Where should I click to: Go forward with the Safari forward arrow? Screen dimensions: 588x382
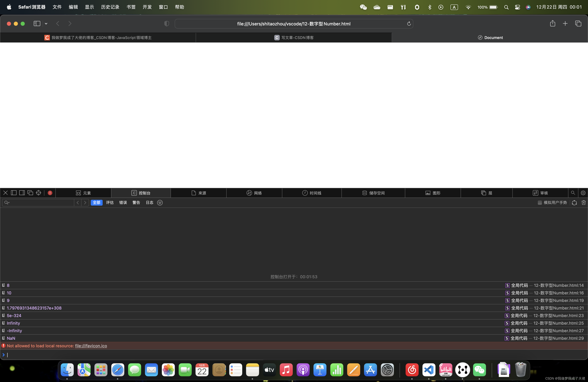[70, 24]
